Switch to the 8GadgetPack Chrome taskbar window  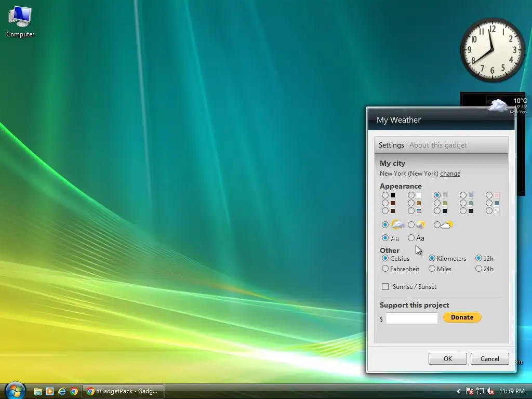(x=123, y=391)
